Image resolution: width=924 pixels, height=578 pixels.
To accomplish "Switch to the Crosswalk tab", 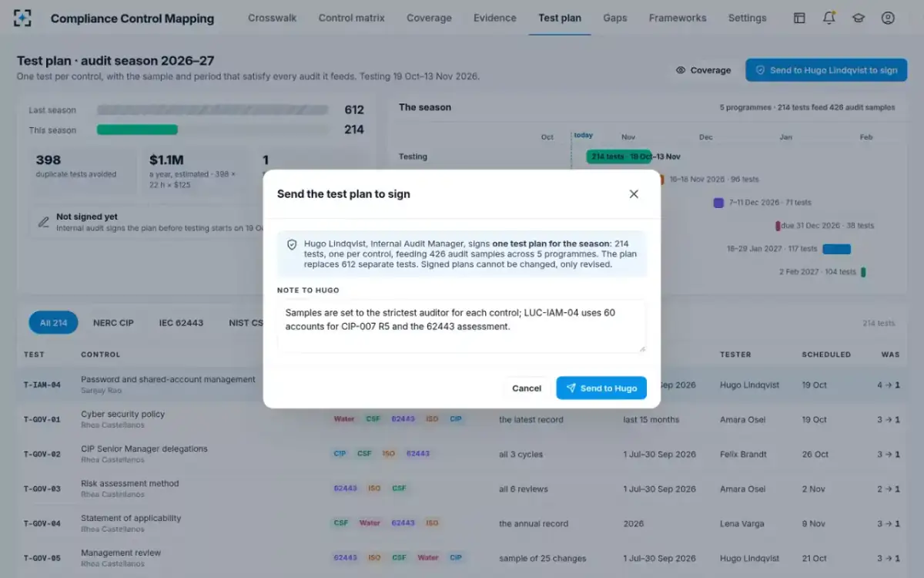I will coord(273,18).
